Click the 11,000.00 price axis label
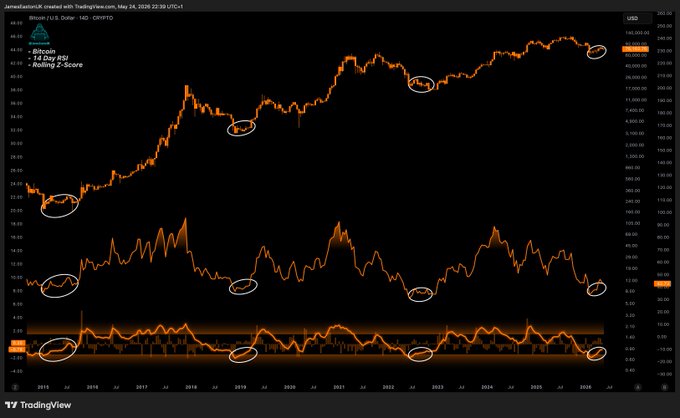 (636, 100)
